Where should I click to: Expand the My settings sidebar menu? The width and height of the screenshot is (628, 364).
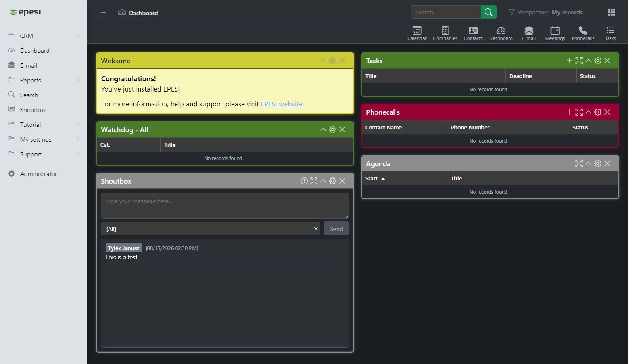pyautogui.click(x=44, y=139)
